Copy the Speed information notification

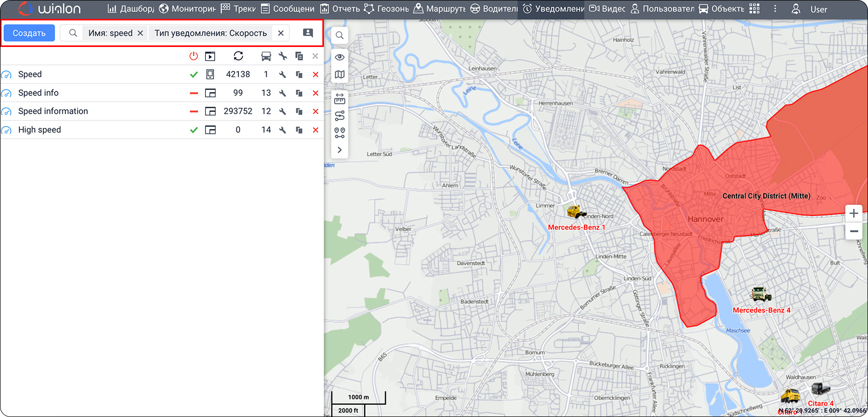point(299,111)
